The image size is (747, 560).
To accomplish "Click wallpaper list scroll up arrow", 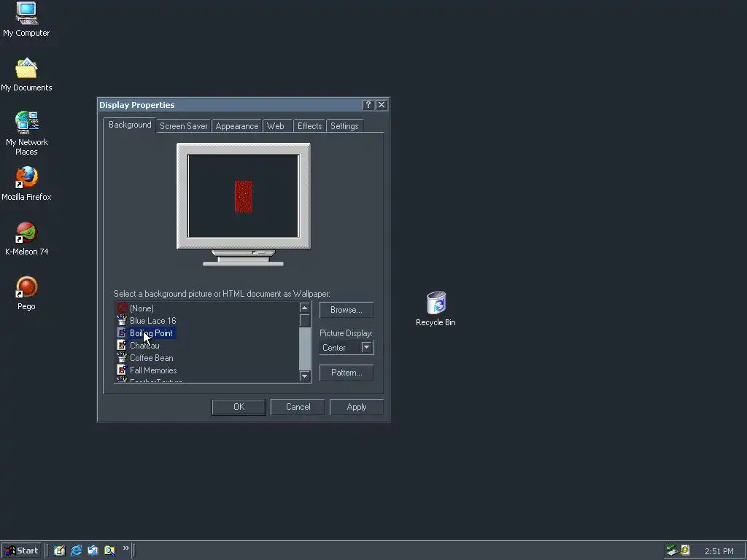I will click(304, 308).
